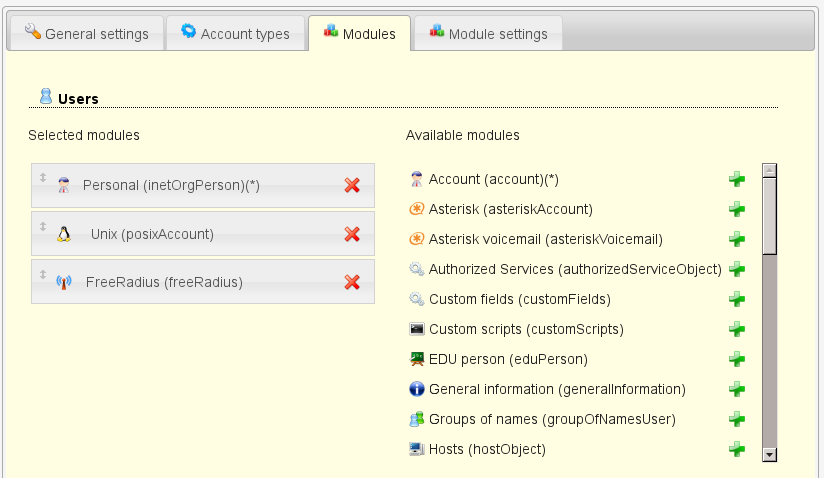Open the General settings tab

tap(86, 34)
